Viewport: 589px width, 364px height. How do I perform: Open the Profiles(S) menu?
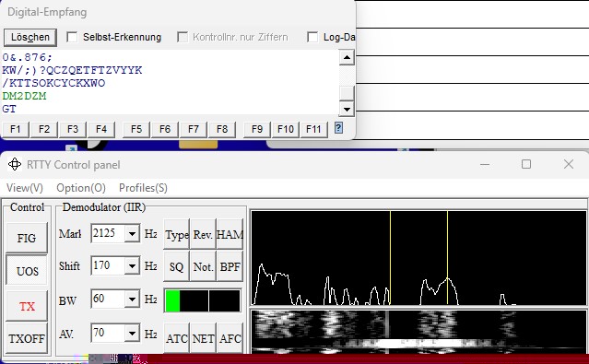pos(143,188)
